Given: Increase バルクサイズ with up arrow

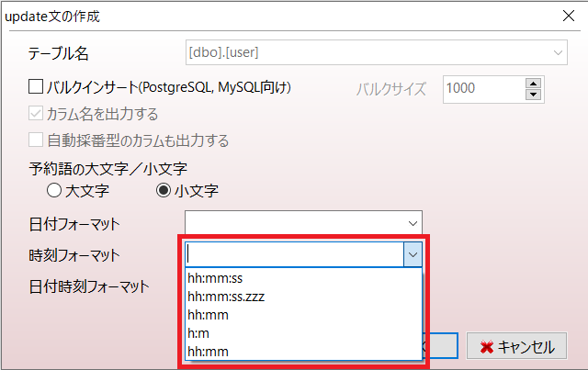Looking at the screenshot, I should click(x=533, y=84).
